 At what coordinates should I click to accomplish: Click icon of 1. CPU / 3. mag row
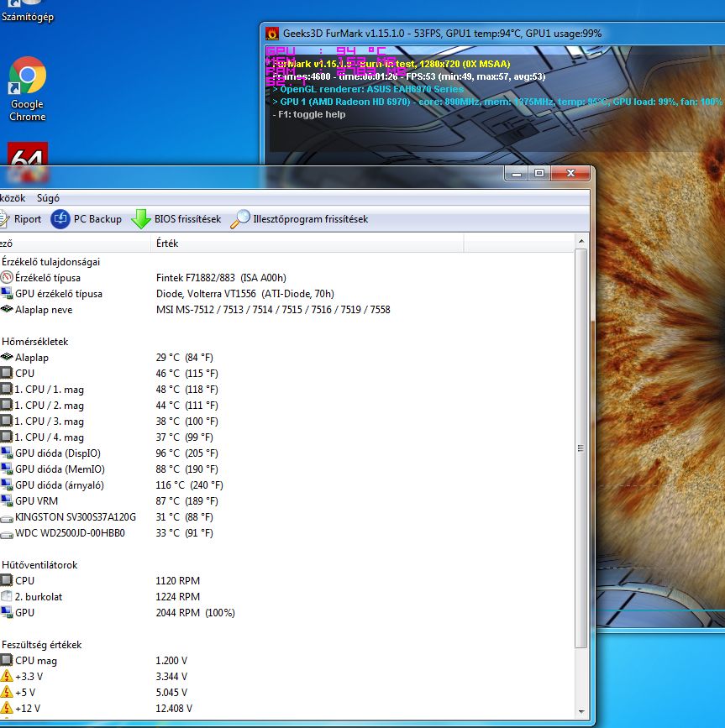point(7,421)
